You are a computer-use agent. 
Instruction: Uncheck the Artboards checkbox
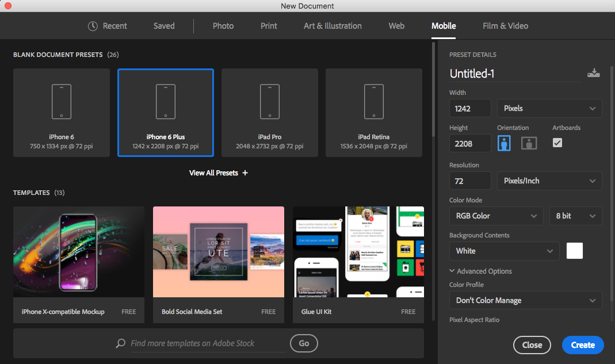[x=557, y=143]
